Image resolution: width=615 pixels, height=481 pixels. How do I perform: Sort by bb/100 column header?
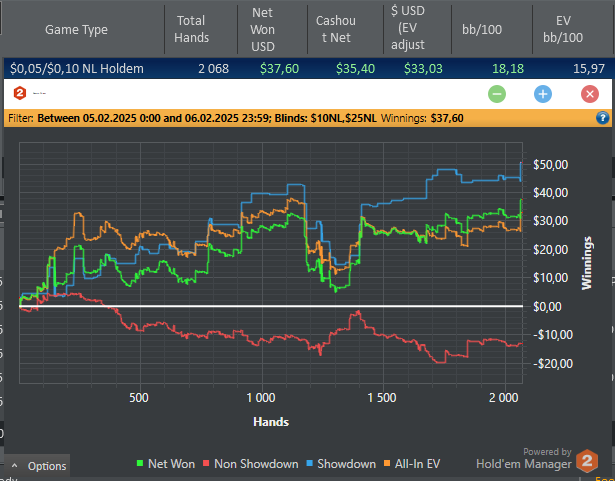click(482, 29)
